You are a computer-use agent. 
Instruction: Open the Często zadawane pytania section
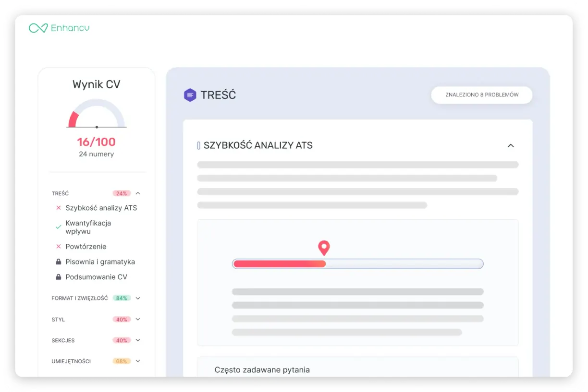pyautogui.click(x=358, y=368)
